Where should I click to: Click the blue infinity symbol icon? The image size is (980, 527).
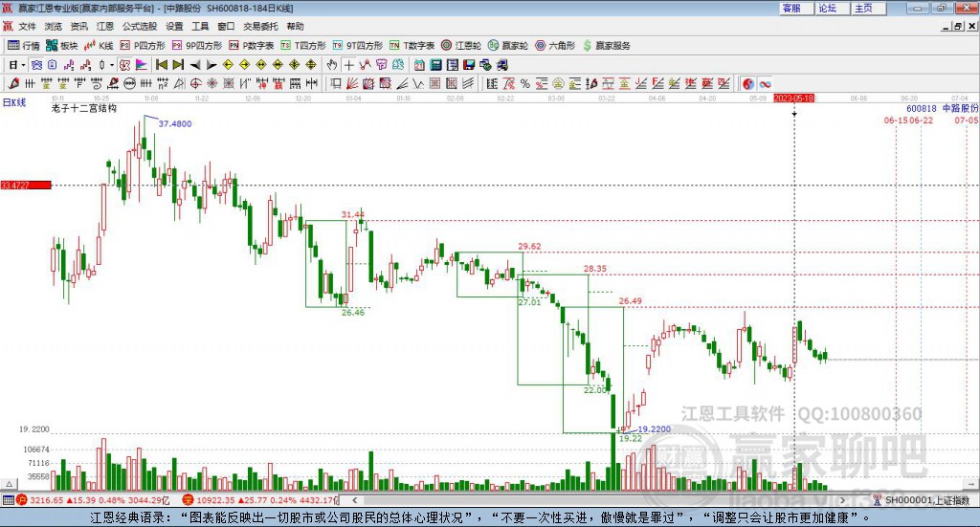pyautogui.click(x=766, y=83)
